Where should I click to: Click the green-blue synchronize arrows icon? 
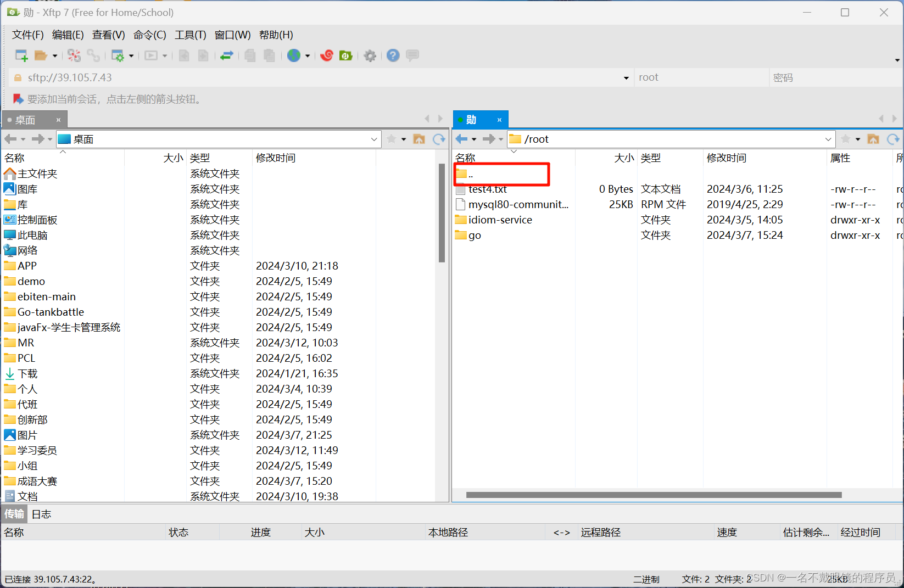(x=227, y=55)
